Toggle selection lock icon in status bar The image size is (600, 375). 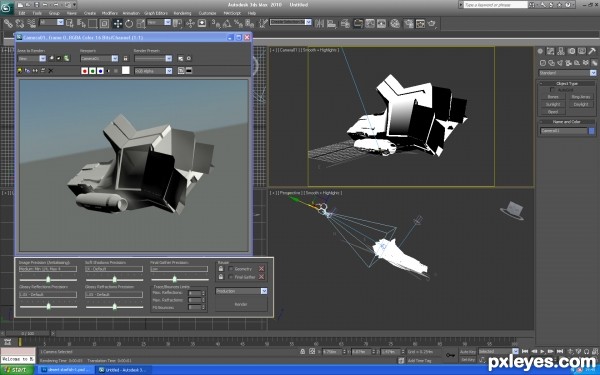303,351
